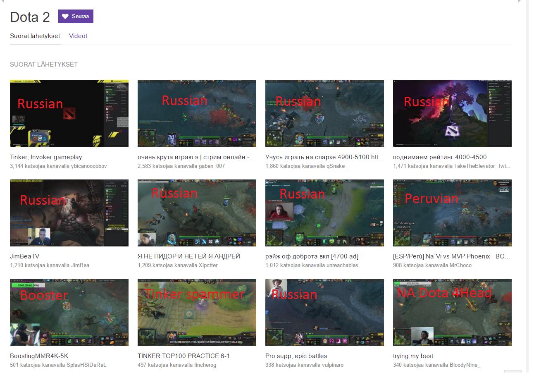
Task: Select the Suorat lähetykset tab
Action: (x=35, y=36)
